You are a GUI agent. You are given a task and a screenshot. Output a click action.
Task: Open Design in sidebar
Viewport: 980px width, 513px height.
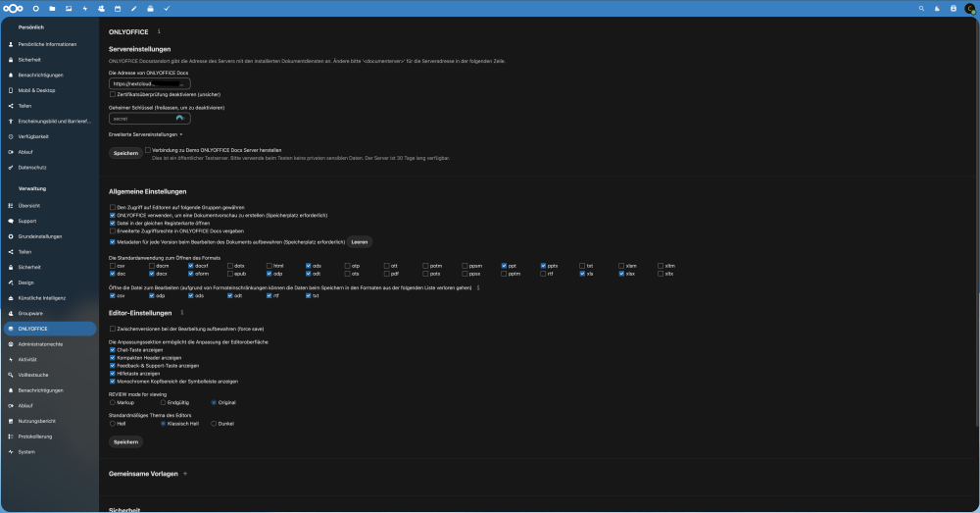[50, 282]
